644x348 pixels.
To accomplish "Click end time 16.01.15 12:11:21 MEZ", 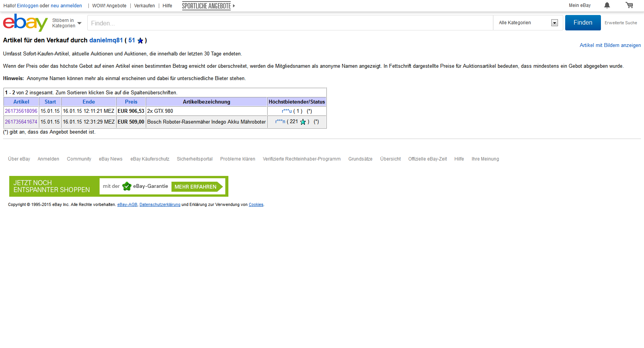I will coord(88,111).
